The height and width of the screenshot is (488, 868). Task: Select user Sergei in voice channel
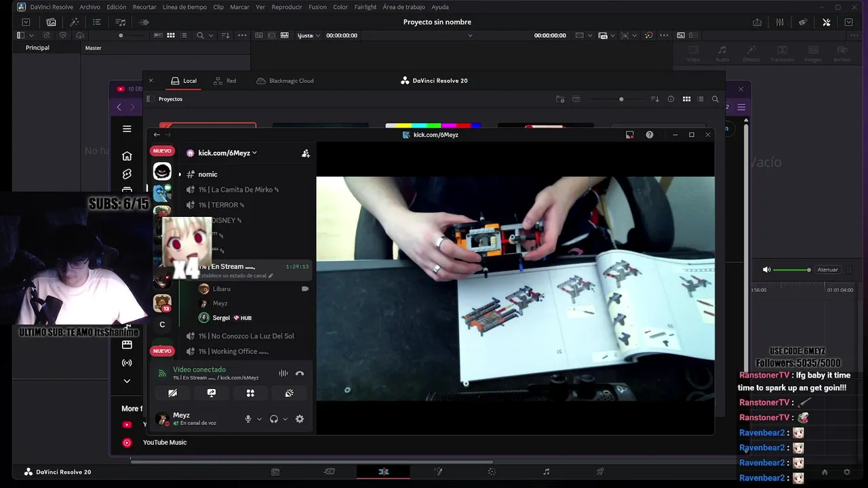pyautogui.click(x=221, y=318)
